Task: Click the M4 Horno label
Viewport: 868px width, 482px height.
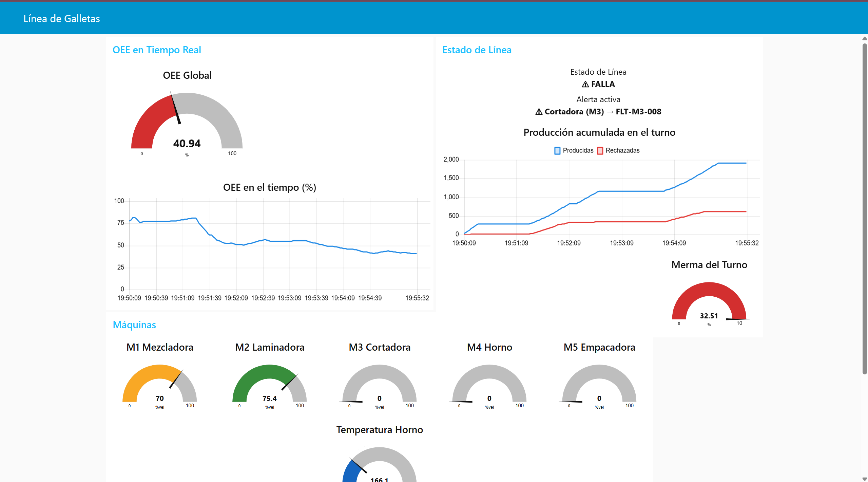Action: click(489, 347)
